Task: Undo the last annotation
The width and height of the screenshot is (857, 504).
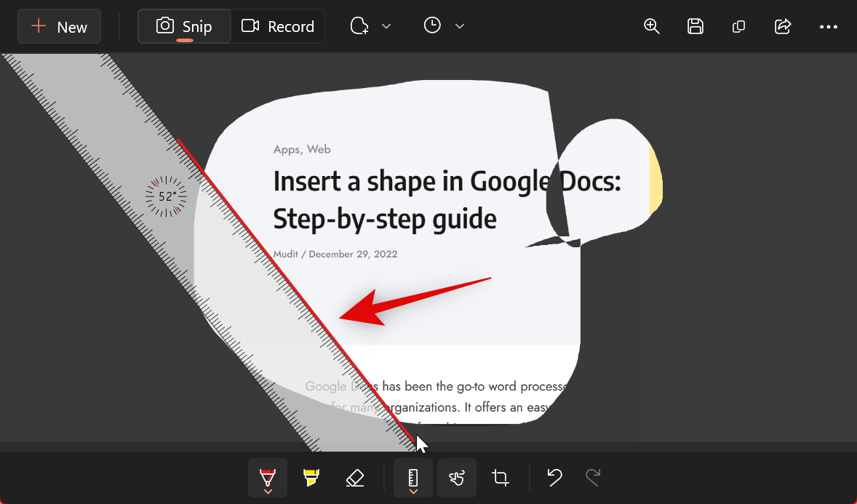Action: [554, 478]
